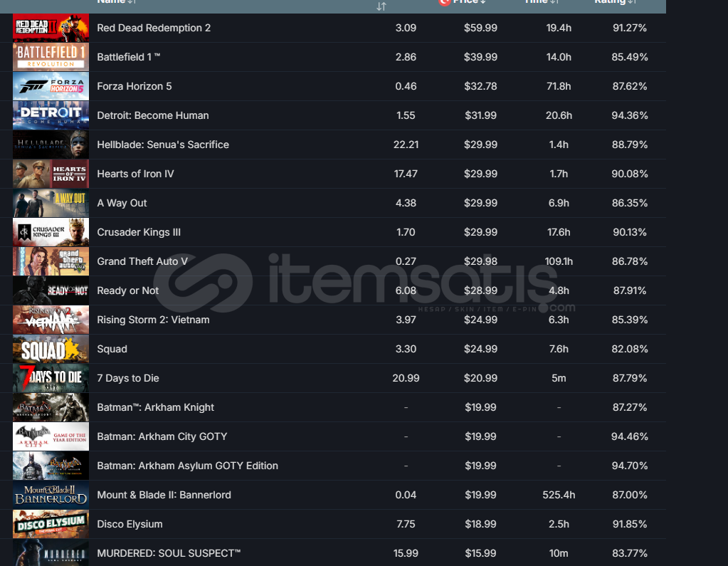Click the Hellblade cover thumbnail
Screen dimensions: 728x566
tap(51, 145)
